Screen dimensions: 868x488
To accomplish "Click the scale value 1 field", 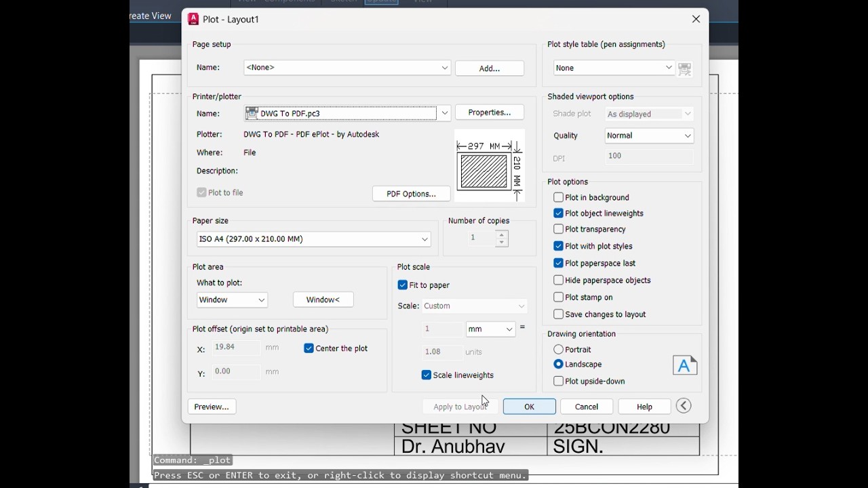I will [442, 329].
